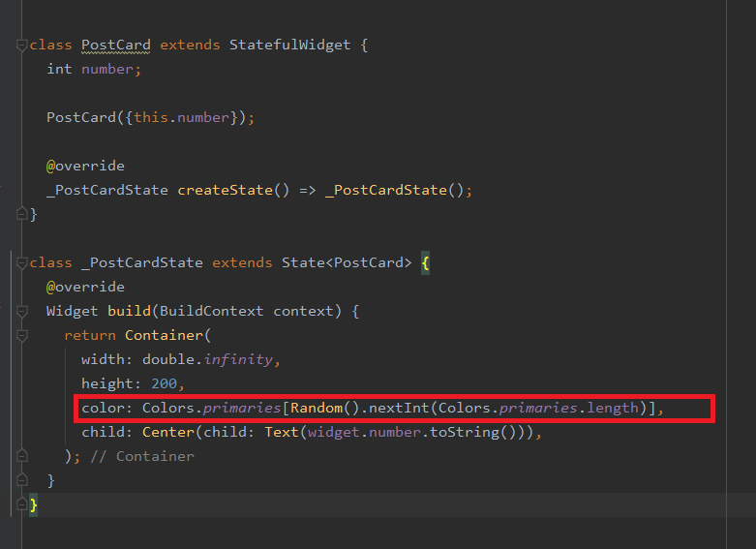
Task: Click the fold-end marker beside '); // Container'
Action: [21, 455]
